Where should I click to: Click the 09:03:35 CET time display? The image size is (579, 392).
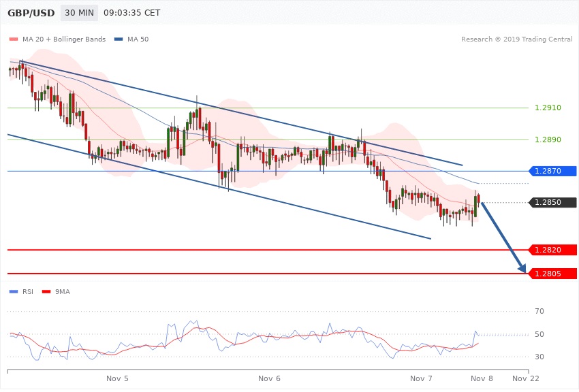click(x=132, y=13)
